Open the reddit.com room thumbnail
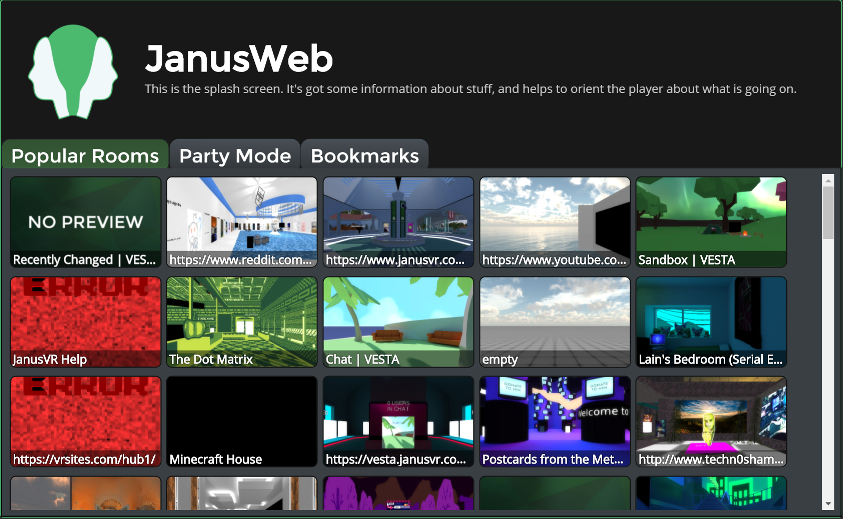Screen dimensions: 843x519 pyautogui.click(x=242, y=222)
